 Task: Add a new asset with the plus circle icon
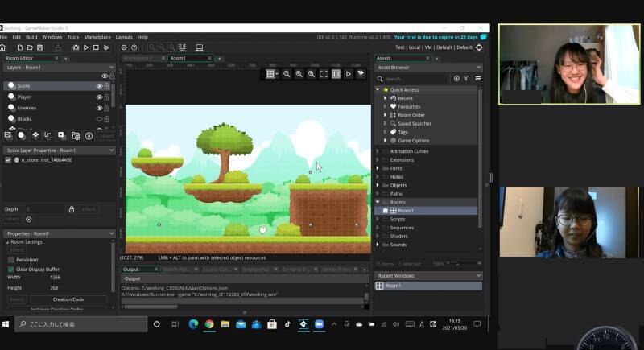456,78
